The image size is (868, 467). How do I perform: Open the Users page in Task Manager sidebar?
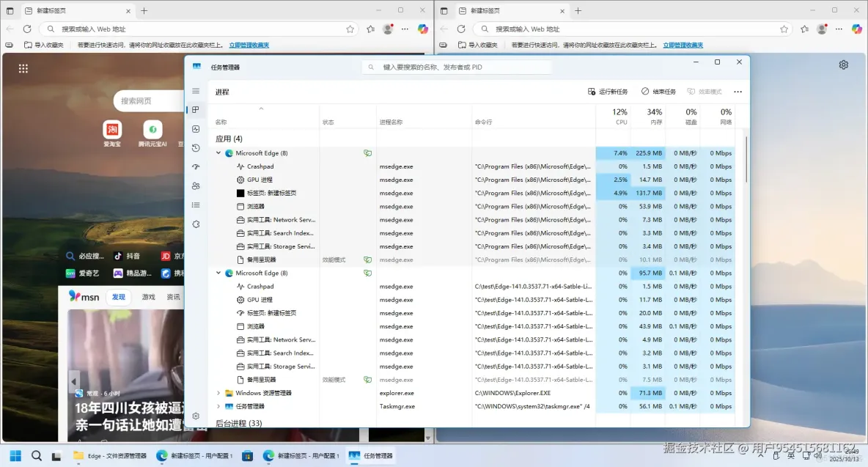(x=195, y=185)
